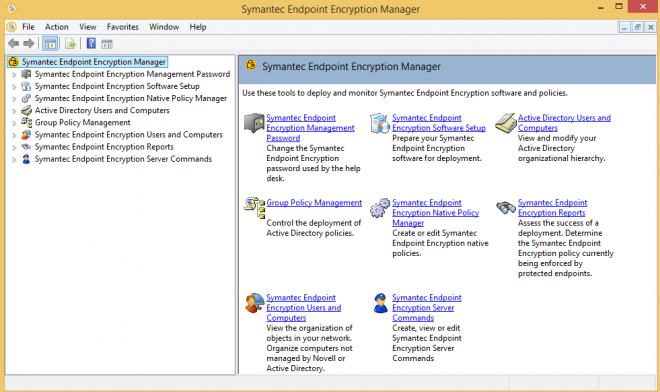The height and width of the screenshot is (392, 660).
Task: Select the Symantec Endpoint Encryption Manager root node
Action: [94, 62]
